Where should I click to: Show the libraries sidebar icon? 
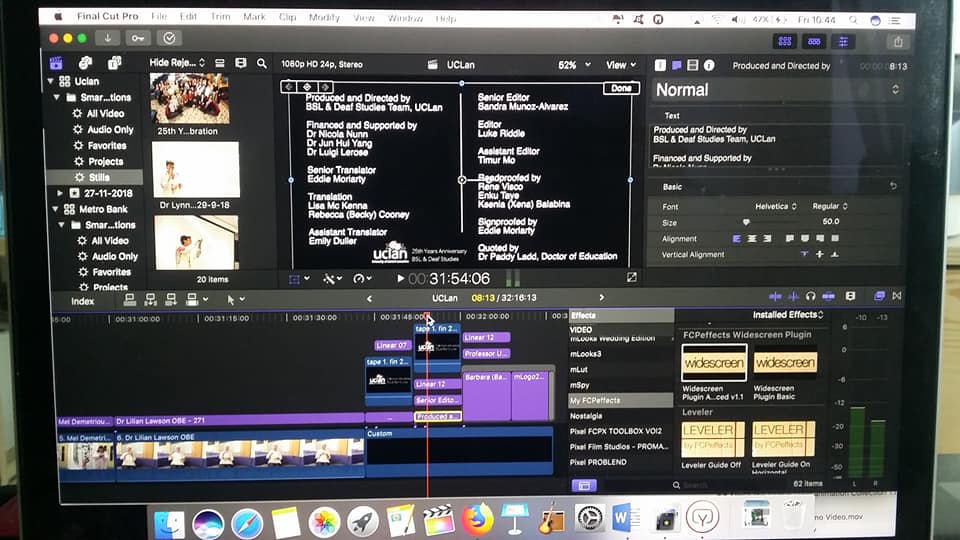tap(56, 63)
